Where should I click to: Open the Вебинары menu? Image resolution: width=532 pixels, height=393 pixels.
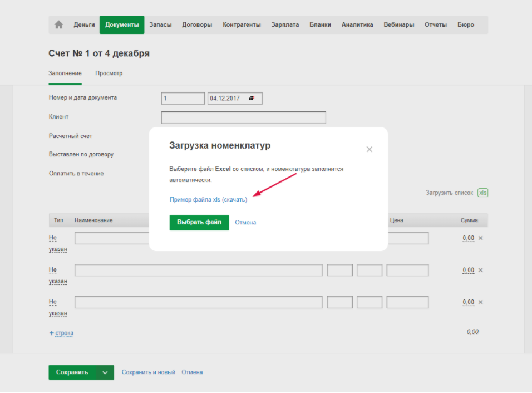tap(398, 25)
